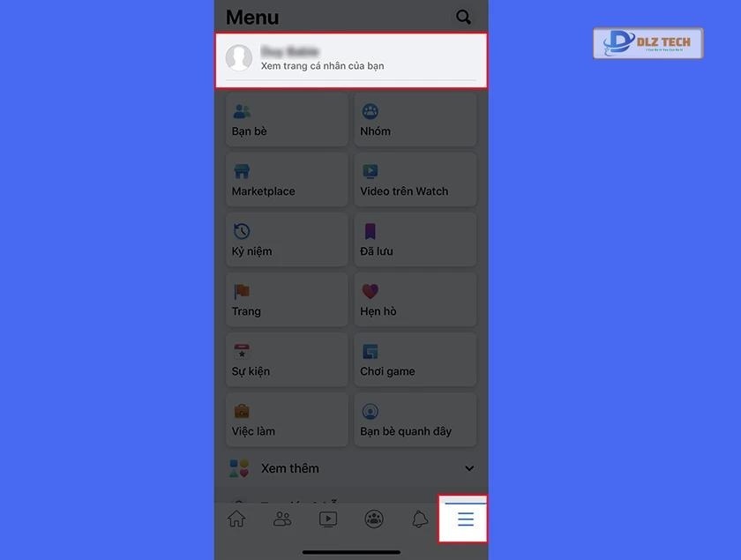
Task: Open Video trên Watch tile
Action: (x=415, y=181)
